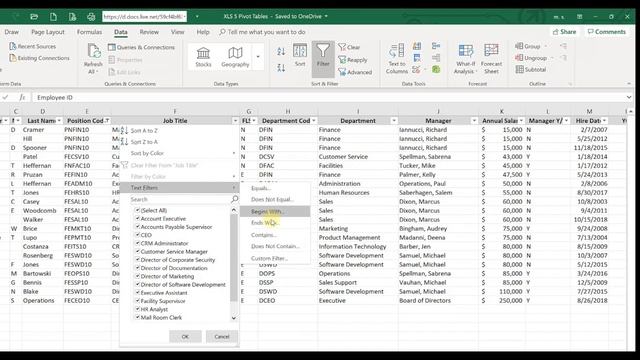Uncheck Account Executive checkbox
Viewport: 640px width, 360px height.
point(138,218)
